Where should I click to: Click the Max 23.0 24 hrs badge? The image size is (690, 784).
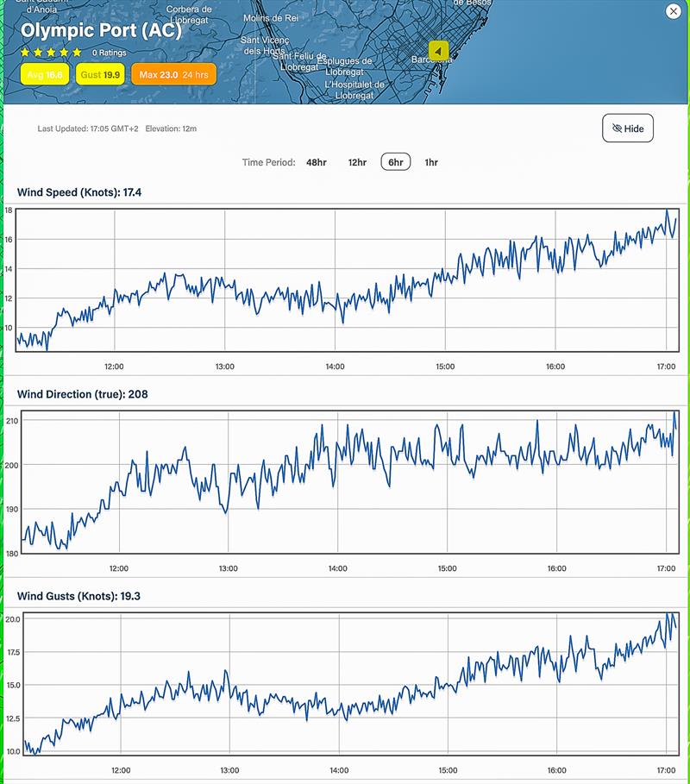pos(173,74)
